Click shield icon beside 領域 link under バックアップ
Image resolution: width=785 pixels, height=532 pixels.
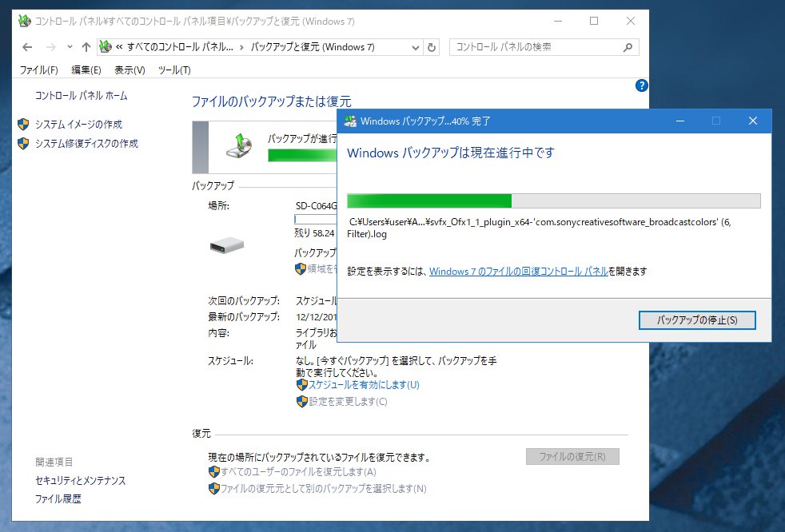301,268
